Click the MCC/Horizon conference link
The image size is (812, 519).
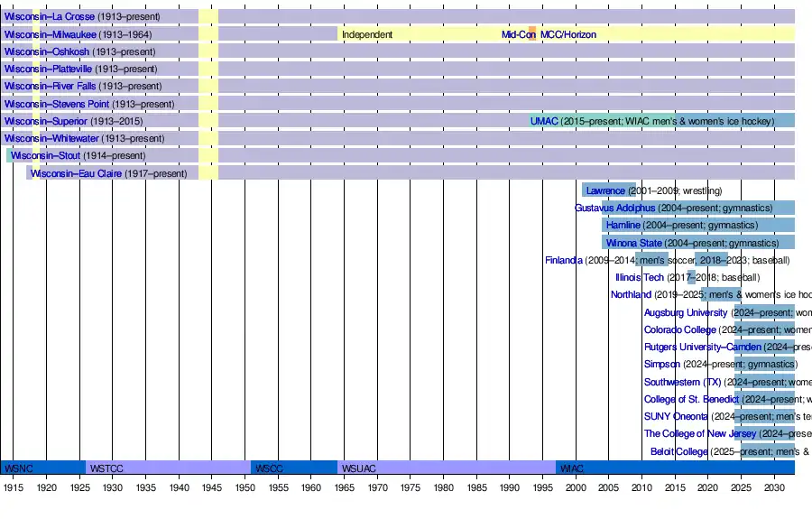(x=567, y=34)
